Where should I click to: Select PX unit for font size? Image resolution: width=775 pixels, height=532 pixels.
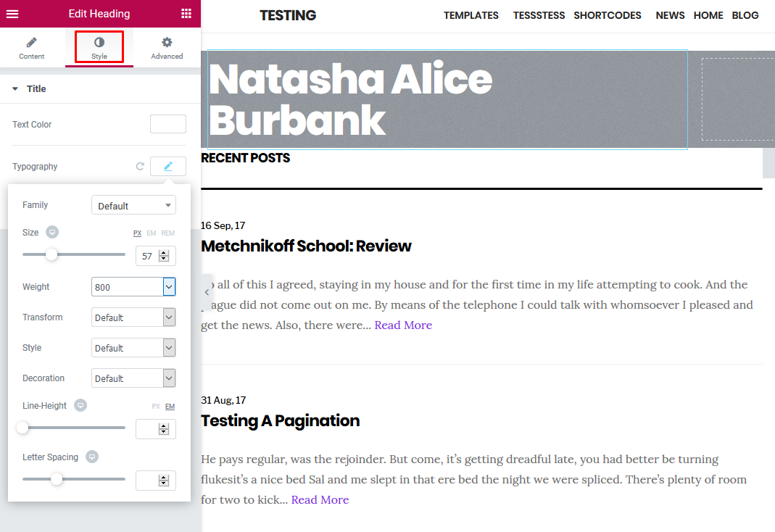137,233
